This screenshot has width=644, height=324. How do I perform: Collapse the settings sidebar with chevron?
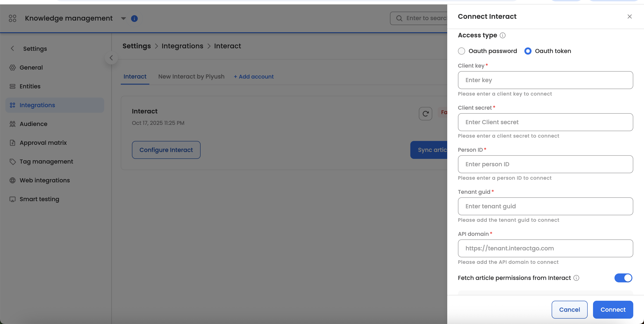(111, 58)
